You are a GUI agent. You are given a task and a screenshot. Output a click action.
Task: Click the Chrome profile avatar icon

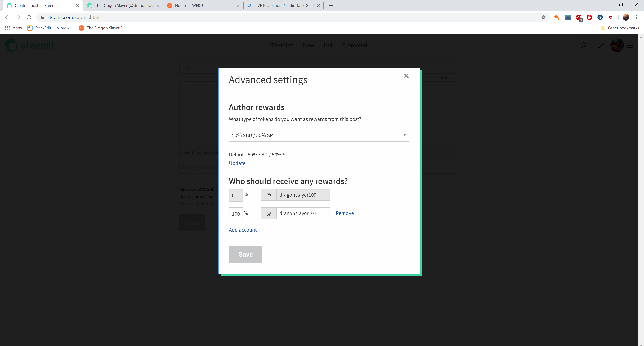pos(626,17)
